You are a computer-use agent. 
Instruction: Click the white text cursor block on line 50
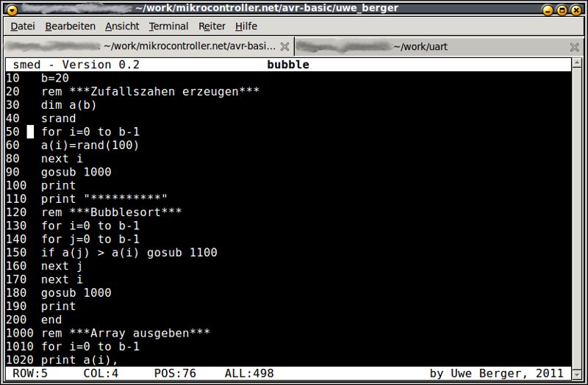30,132
